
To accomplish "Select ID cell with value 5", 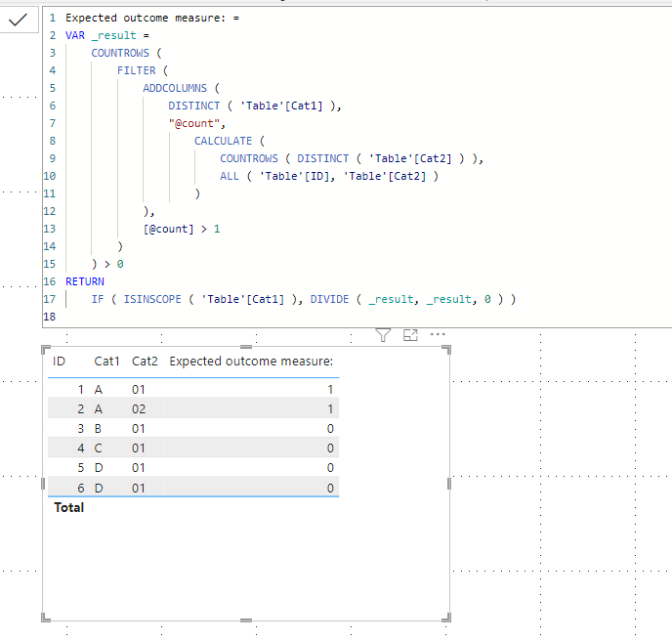I will point(80,468).
